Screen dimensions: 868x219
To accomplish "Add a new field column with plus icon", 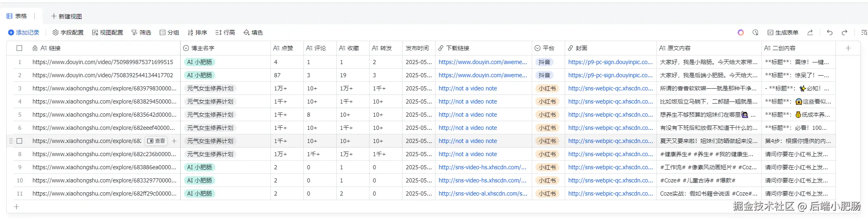I will (848, 48).
